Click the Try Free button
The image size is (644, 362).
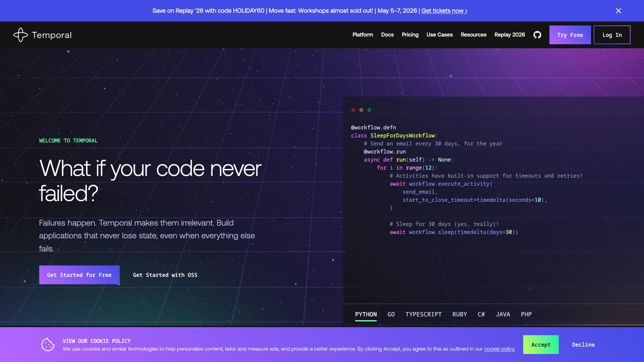[x=570, y=35]
